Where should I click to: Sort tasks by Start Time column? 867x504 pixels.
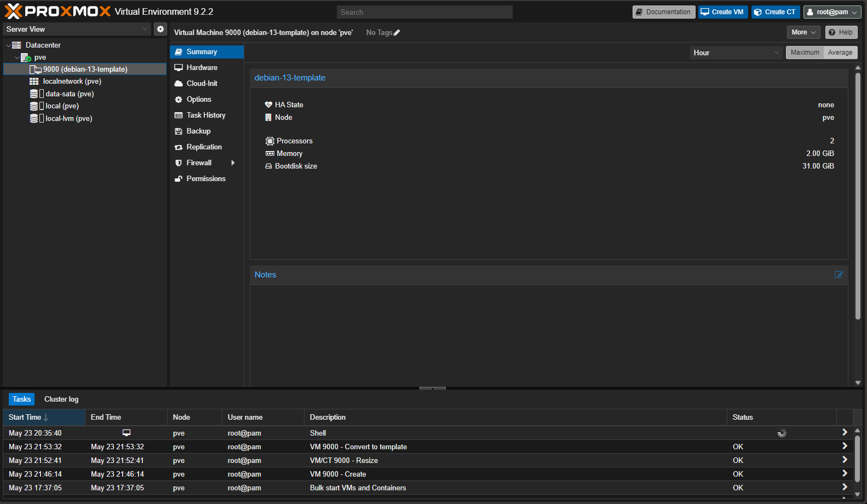coord(44,418)
